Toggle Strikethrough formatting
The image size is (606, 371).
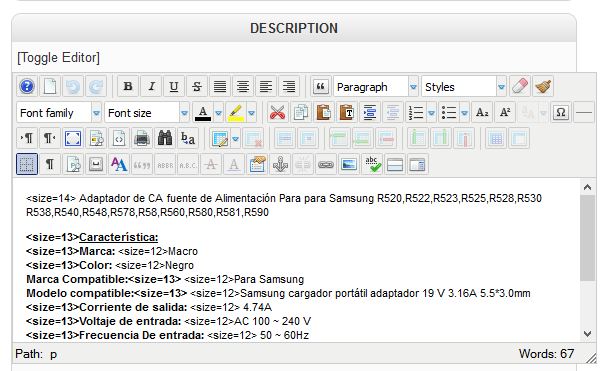197,86
